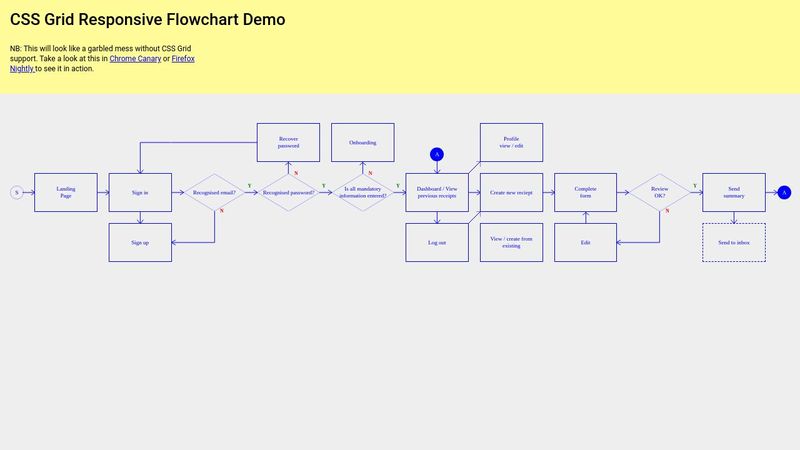Image resolution: width=800 pixels, height=450 pixels.
Task: Select the dashed Send to inbox box
Action: click(733, 242)
